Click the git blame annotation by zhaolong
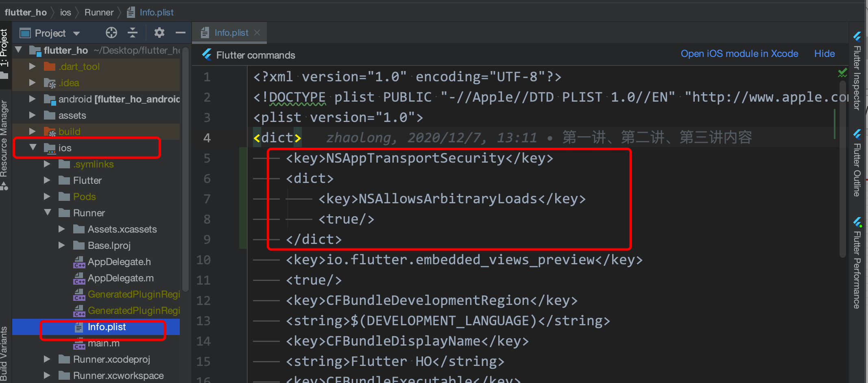Viewport: 868px width, 383px height. pyautogui.click(x=539, y=137)
